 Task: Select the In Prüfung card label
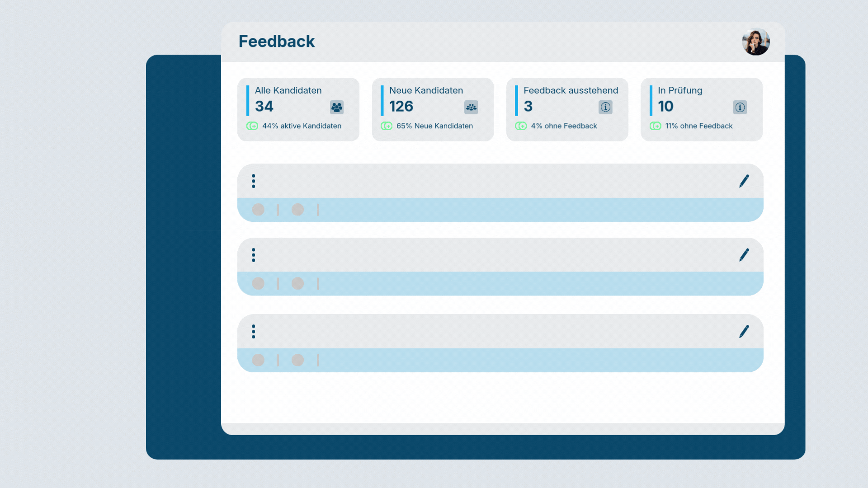679,90
